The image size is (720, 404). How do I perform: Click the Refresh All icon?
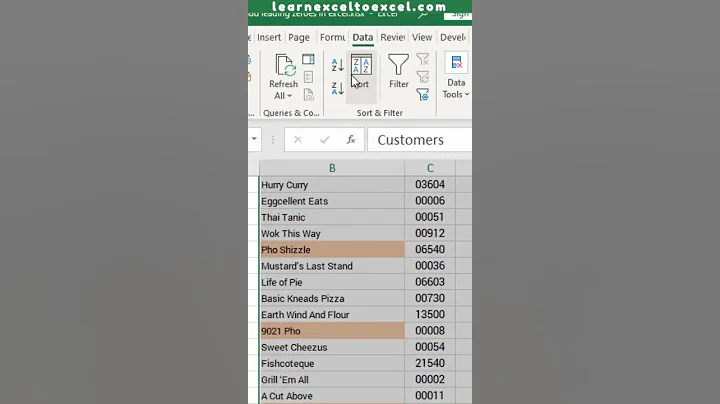[285, 65]
